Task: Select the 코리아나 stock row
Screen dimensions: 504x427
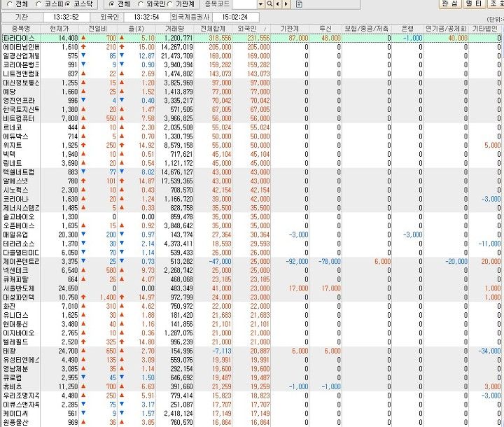Action: [252, 199]
